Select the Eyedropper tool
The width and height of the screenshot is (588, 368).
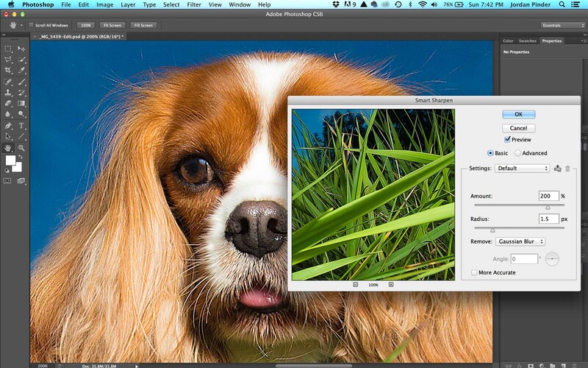pos(21,70)
